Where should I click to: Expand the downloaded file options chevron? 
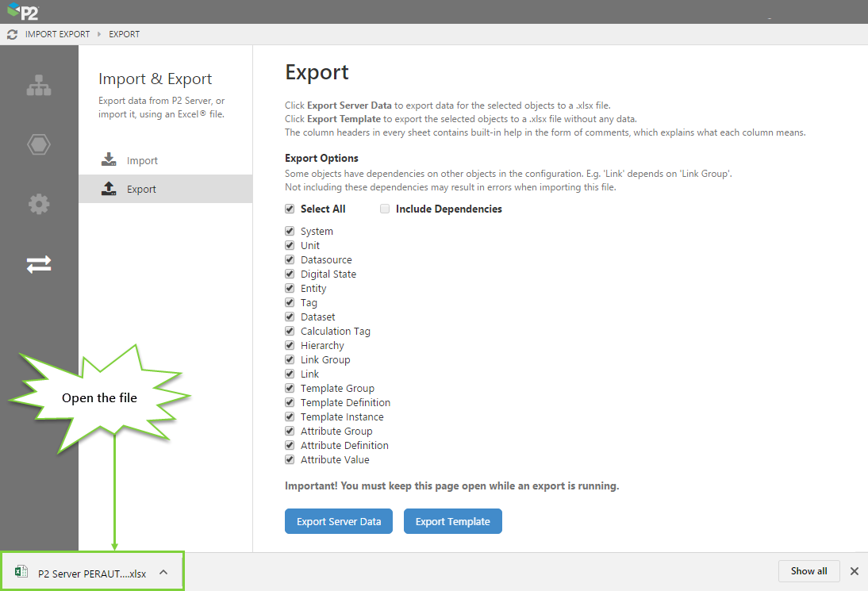(x=163, y=571)
